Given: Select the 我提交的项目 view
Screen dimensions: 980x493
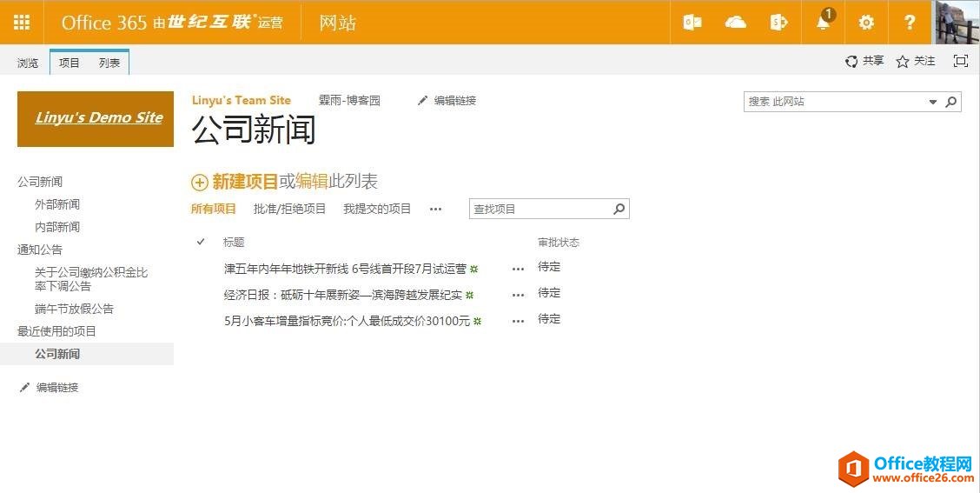Looking at the screenshot, I should point(377,209).
